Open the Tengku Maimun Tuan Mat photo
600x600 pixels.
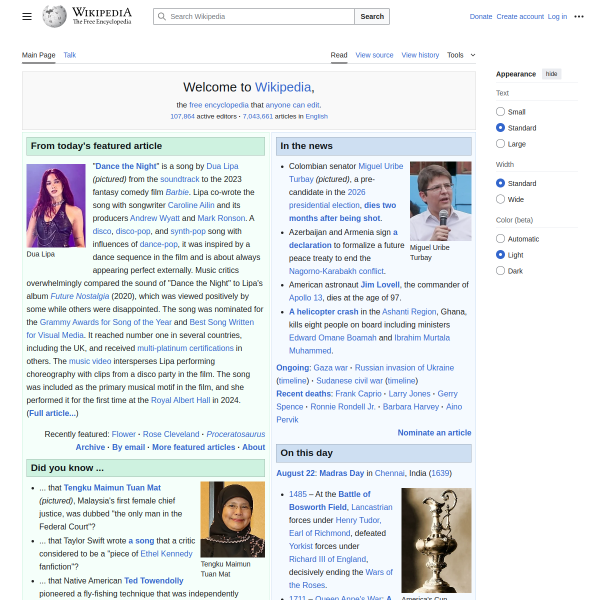pos(233,519)
